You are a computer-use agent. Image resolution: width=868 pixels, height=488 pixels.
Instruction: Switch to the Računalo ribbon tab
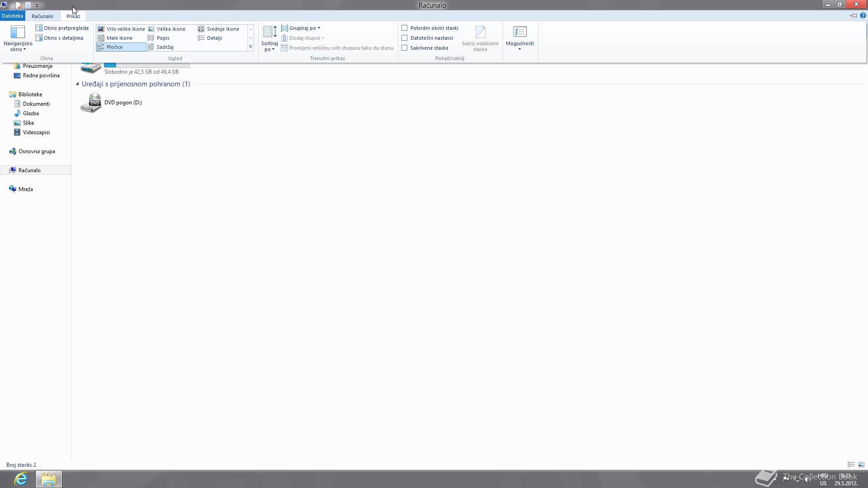(x=42, y=16)
